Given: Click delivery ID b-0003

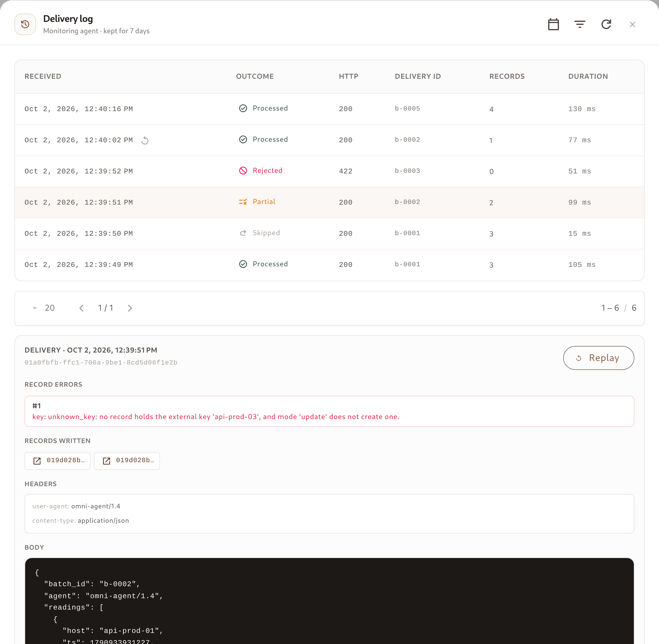Looking at the screenshot, I should [x=407, y=171].
